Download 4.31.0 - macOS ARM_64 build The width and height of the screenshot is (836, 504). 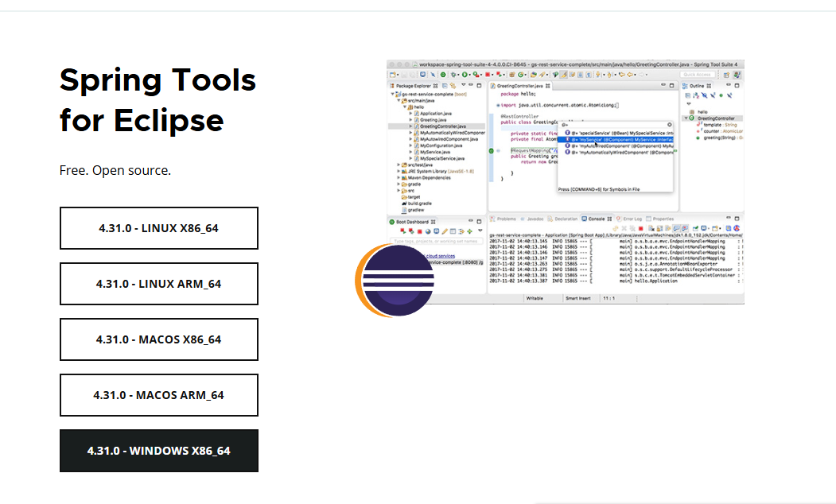(159, 395)
